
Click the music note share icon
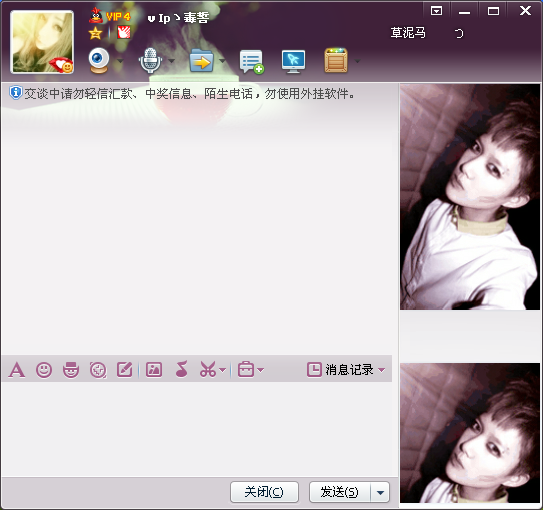coord(182,369)
